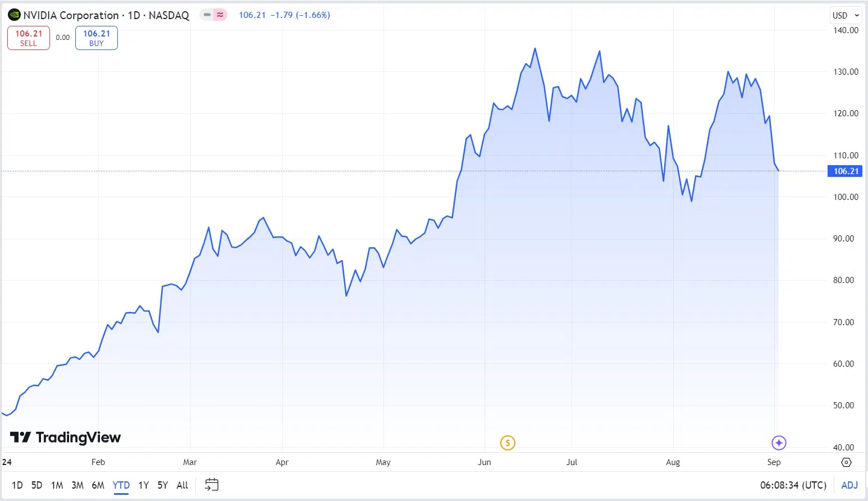The width and height of the screenshot is (868, 501).
Task: Click the grey market status dash icon
Action: click(207, 15)
